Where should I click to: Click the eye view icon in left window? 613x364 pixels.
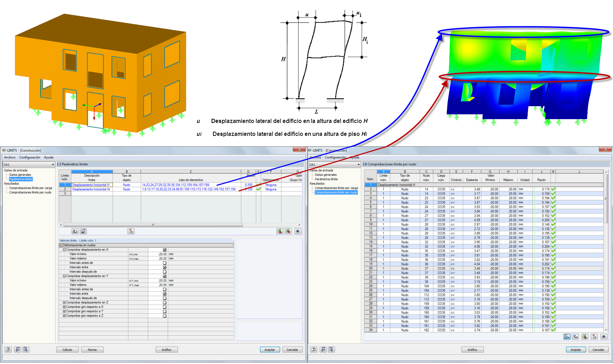[x=298, y=231]
